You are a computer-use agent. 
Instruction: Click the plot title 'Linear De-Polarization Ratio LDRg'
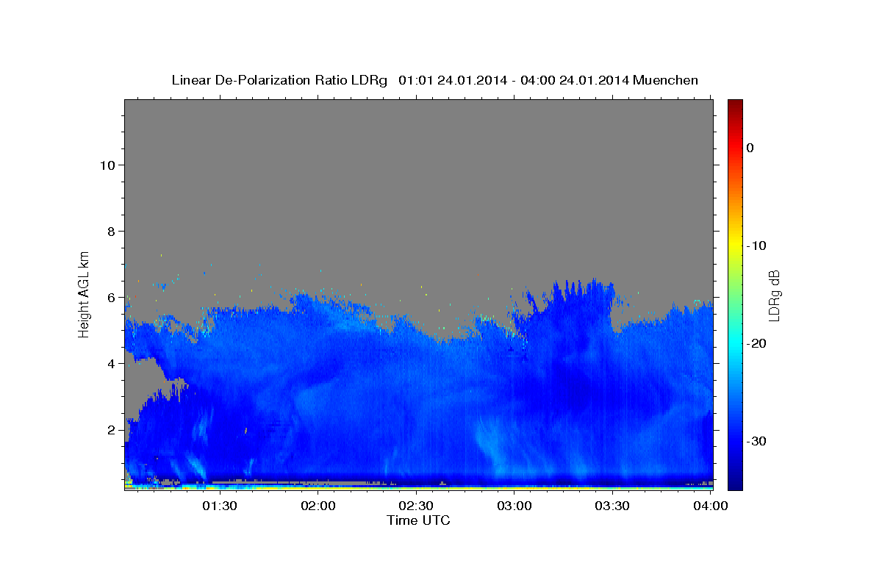coord(279,80)
